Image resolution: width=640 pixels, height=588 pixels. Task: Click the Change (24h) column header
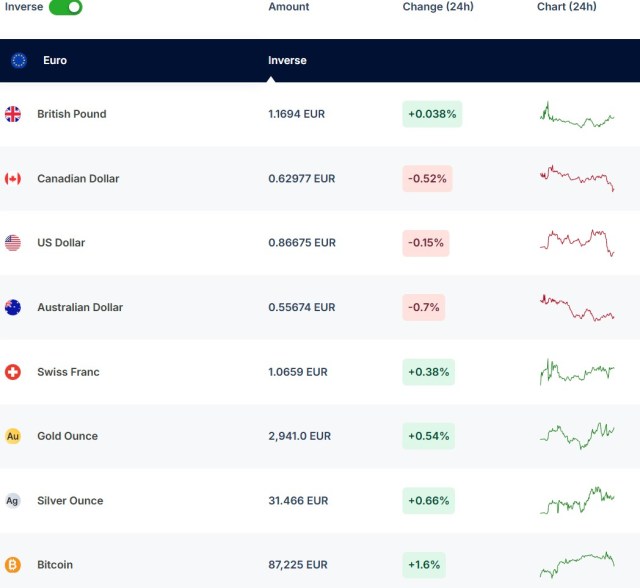tap(438, 7)
